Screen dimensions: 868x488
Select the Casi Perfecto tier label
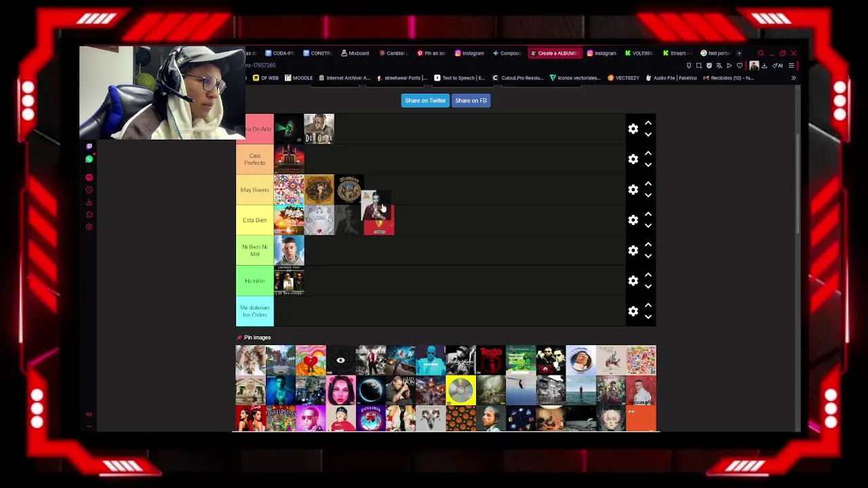point(255,159)
